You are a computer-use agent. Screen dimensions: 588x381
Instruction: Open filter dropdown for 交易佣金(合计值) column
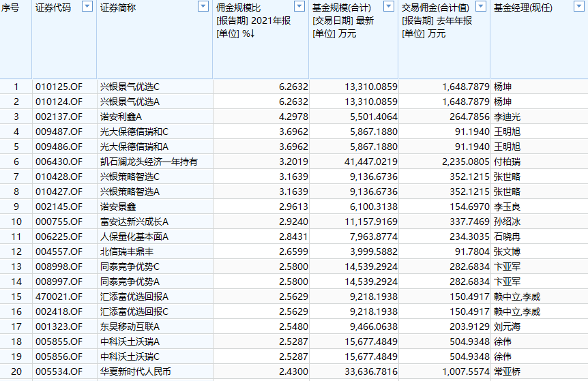481,6
